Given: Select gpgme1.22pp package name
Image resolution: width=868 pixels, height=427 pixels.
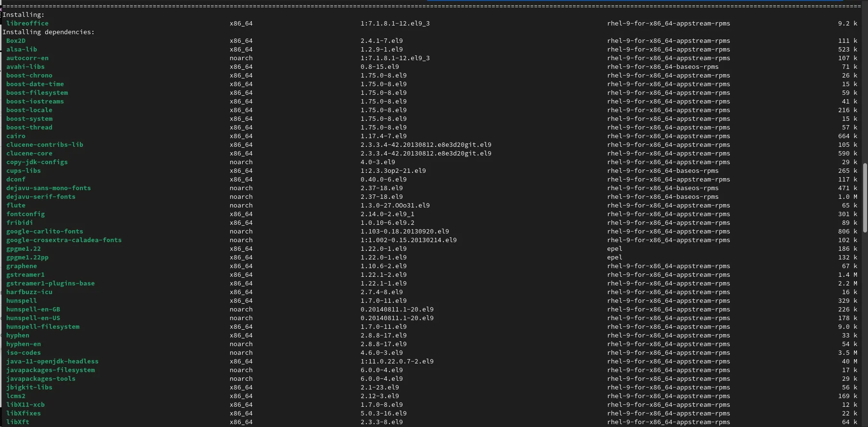Looking at the screenshot, I should click(27, 257).
